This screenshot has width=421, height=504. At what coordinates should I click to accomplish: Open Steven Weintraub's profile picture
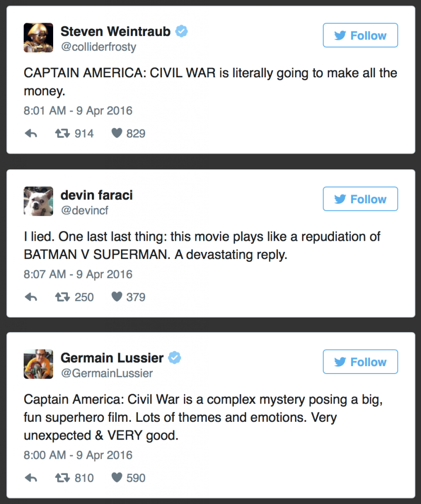point(38,37)
